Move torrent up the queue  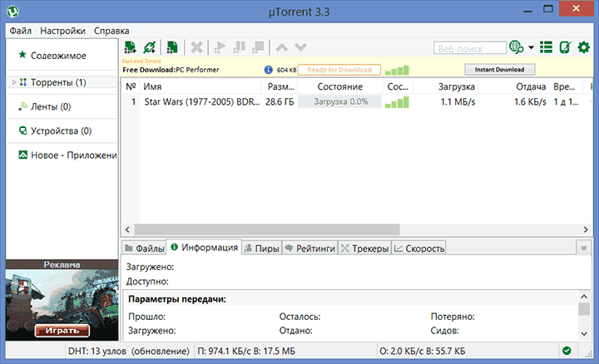282,47
